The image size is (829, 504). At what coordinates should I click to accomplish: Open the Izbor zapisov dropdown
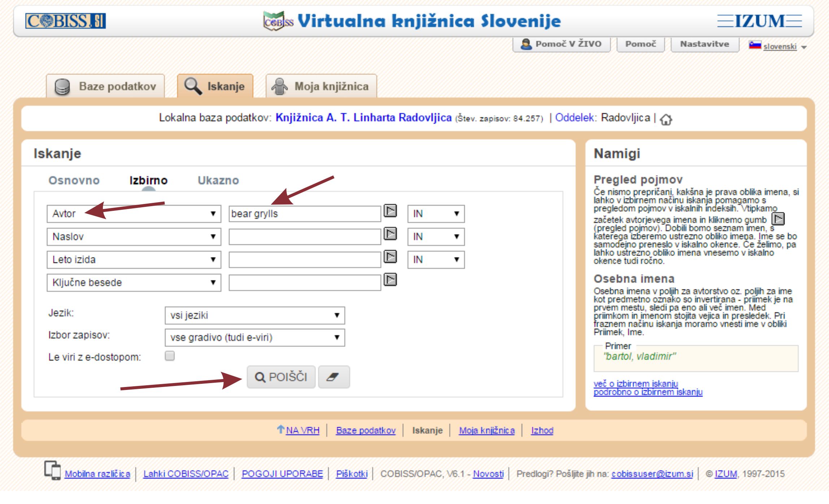[255, 338]
